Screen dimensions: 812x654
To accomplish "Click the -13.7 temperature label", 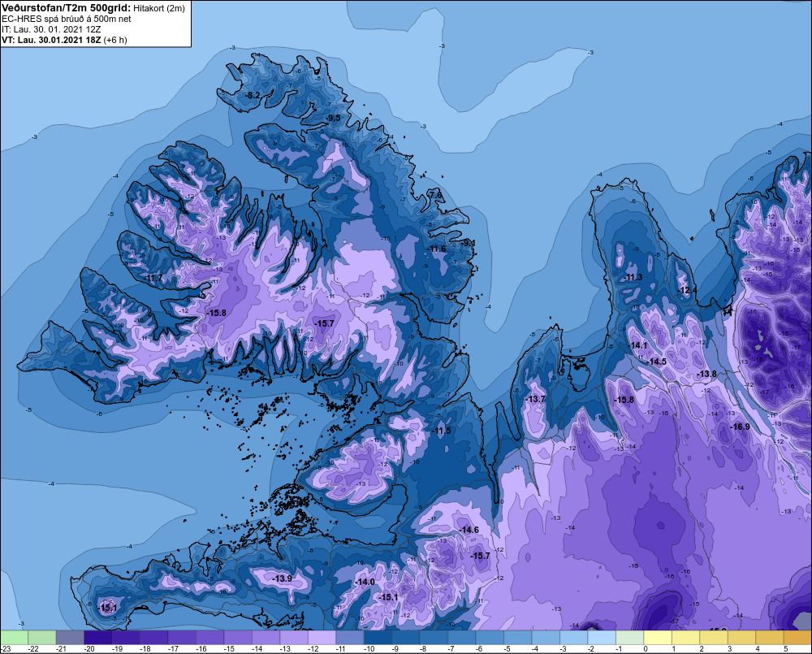I will pos(535,399).
